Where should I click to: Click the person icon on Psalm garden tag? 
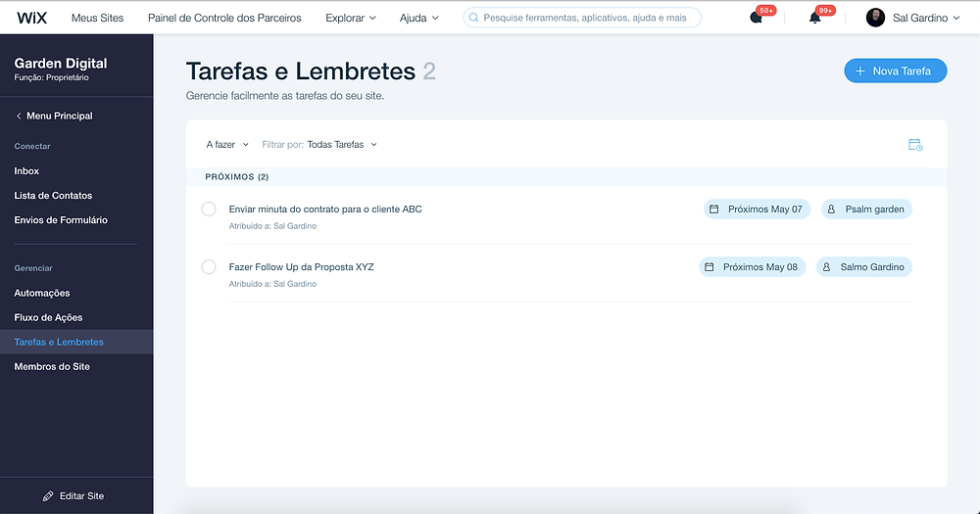pyautogui.click(x=831, y=210)
